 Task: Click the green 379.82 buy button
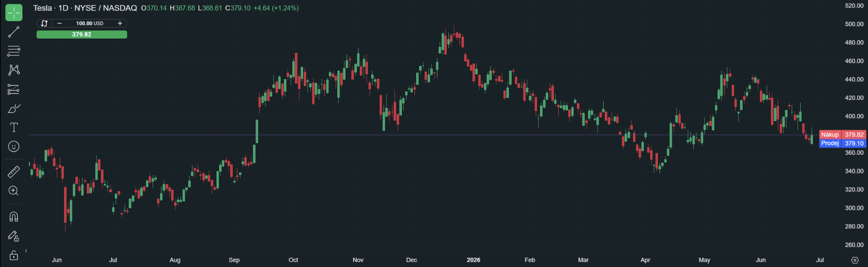point(82,34)
